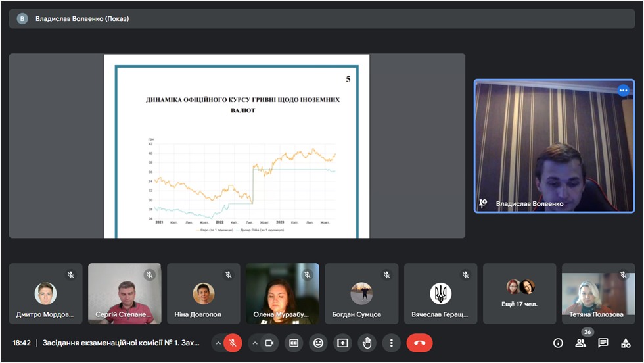Show the participants list
This screenshot has width=644, height=363.
580,343
